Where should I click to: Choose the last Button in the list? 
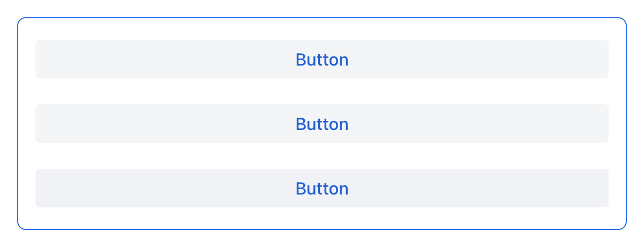322,188
